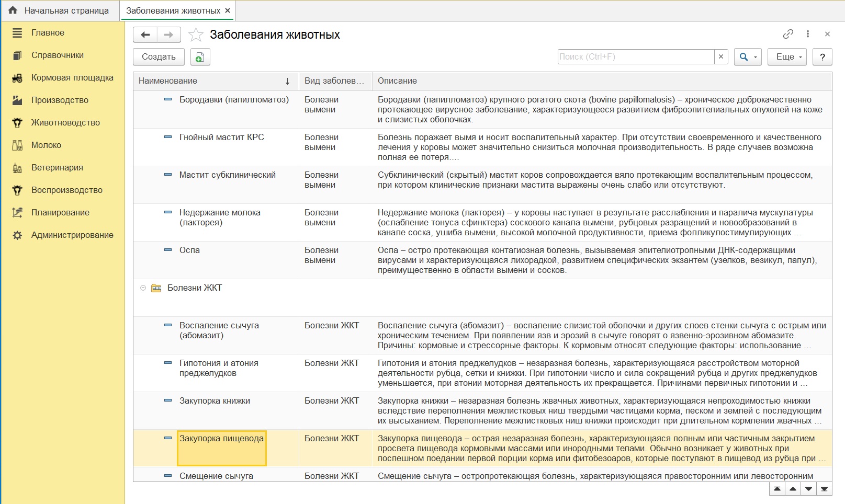Collapse the Болезни ЖКТ group

click(143, 288)
